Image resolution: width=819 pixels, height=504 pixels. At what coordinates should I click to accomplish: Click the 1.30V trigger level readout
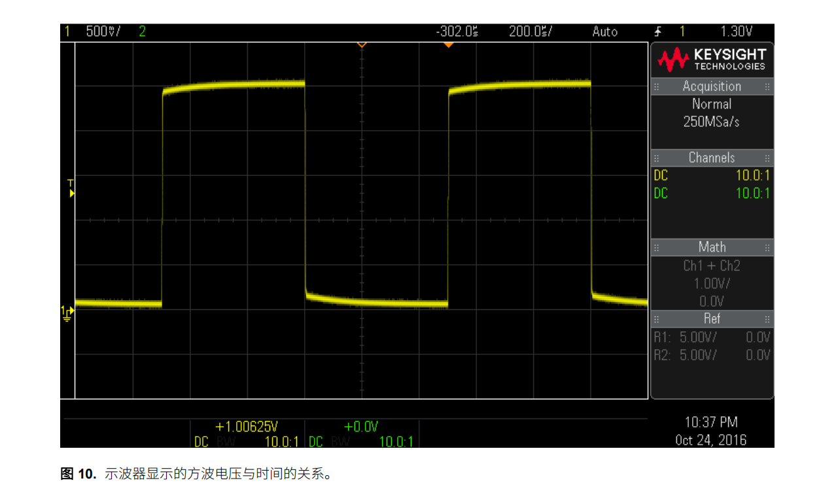tap(736, 31)
